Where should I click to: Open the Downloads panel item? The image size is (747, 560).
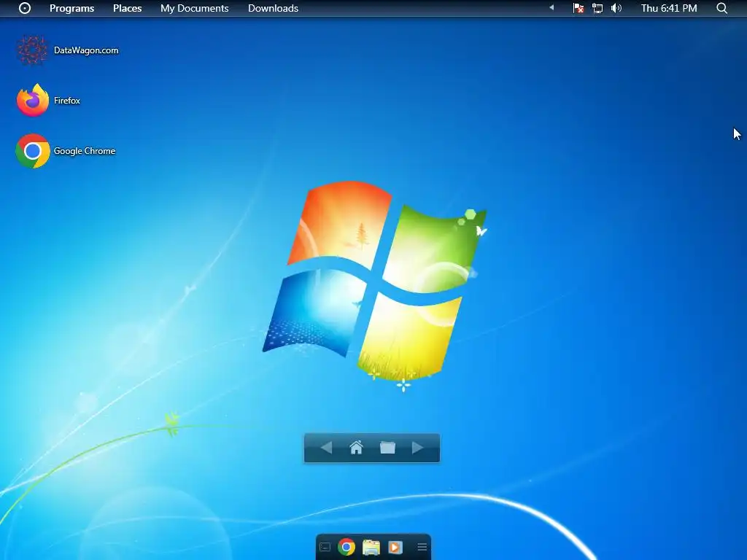coord(273,8)
